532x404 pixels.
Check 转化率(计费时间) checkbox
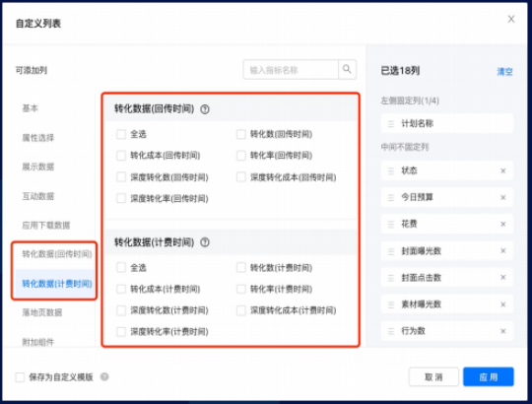pyautogui.click(x=241, y=289)
